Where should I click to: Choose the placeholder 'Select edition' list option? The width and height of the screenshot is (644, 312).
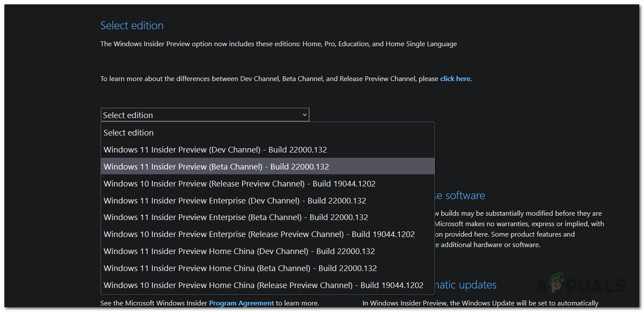[129, 132]
